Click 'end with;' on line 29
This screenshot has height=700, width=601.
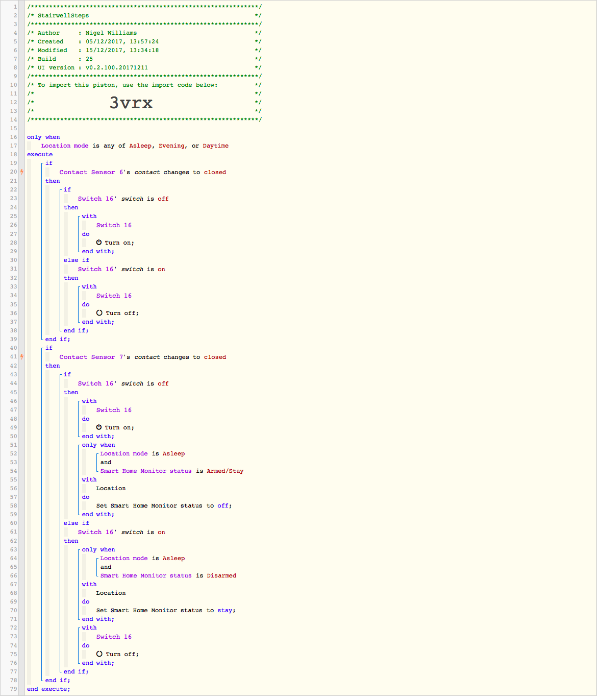pos(98,251)
